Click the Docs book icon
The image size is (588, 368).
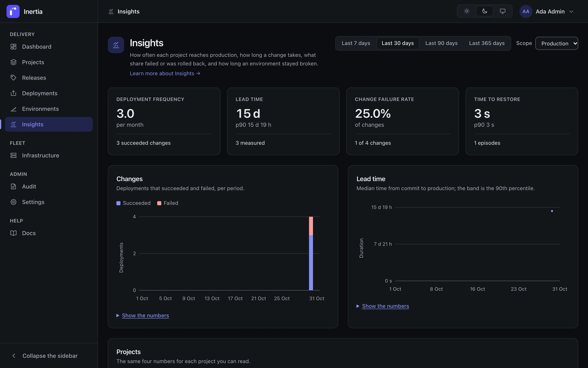coord(13,233)
